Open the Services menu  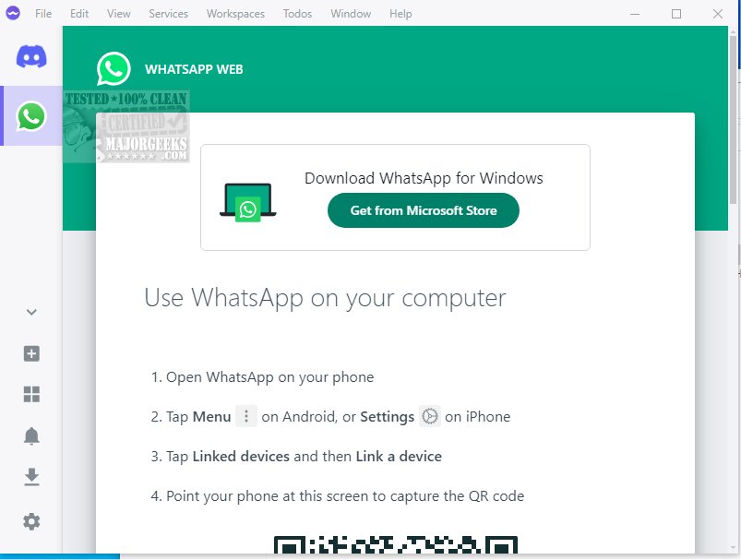click(x=168, y=14)
